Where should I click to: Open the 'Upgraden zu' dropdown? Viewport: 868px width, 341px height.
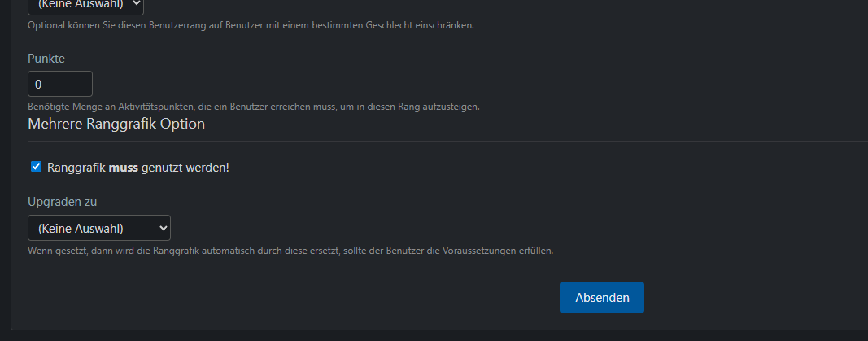coord(98,227)
